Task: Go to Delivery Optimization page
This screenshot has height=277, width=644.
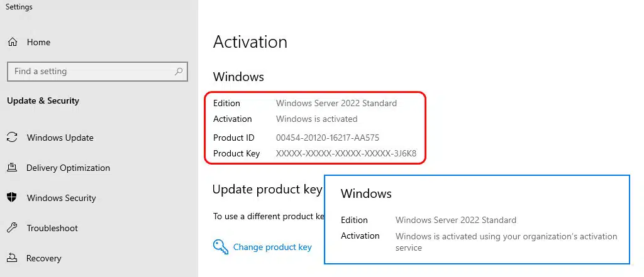Action: pos(68,168)
